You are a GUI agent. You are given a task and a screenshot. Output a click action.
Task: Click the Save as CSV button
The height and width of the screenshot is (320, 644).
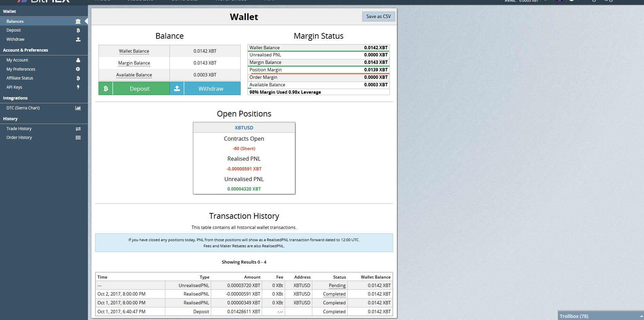[x=378, y=16]
